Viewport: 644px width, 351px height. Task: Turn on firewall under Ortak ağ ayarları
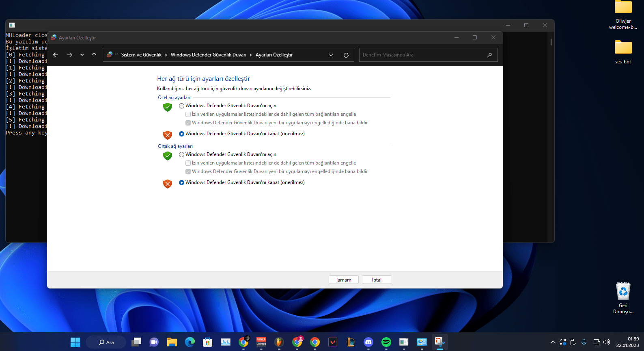coord(181,154)
